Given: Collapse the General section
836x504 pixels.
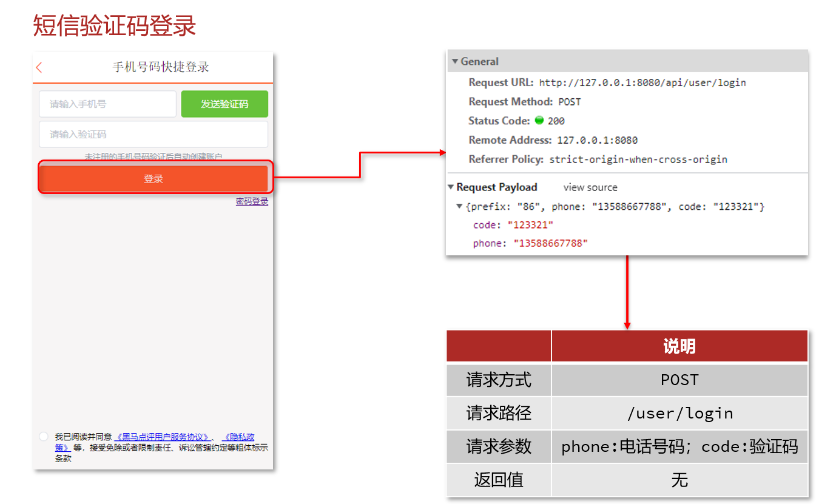Looking at the screenshot, I should [454, 61].
